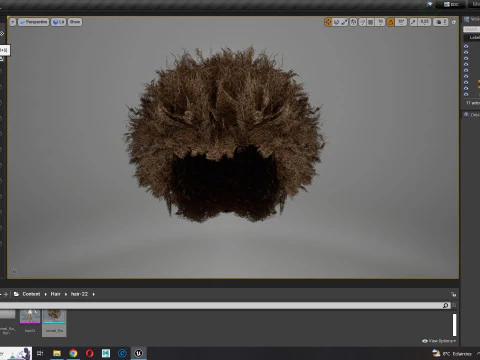Toggle last eye visibility icon in World Outliner
Image resolution: width=480 pixels, height=360 pixels.
[x=466, y=94]
